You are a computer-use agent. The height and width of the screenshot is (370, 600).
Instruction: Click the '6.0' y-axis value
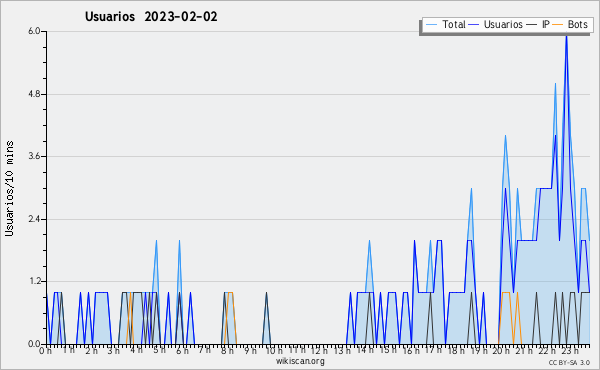point(34,31)
